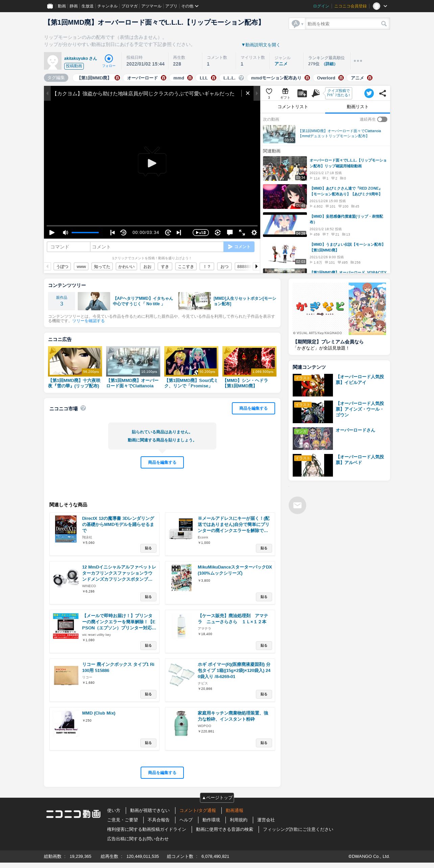Open help icon beside L.L.L. tag
Viewport: 434px width, 868px height.
tap(241, 78)
